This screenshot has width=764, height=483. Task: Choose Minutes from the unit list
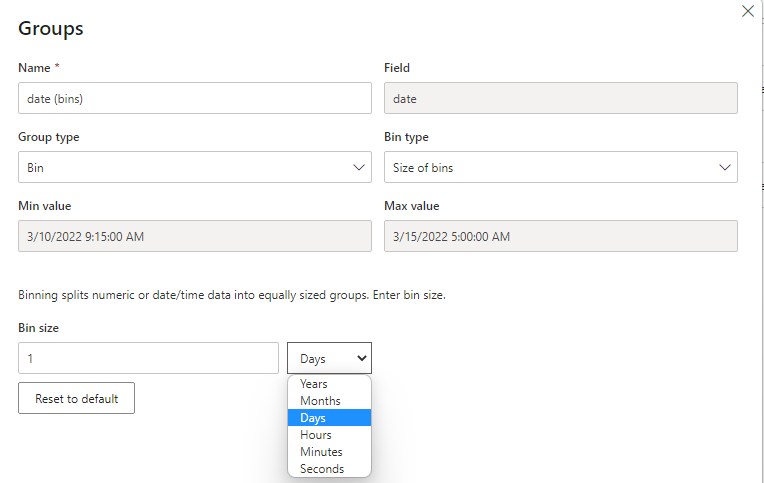(x=329, y=452)
